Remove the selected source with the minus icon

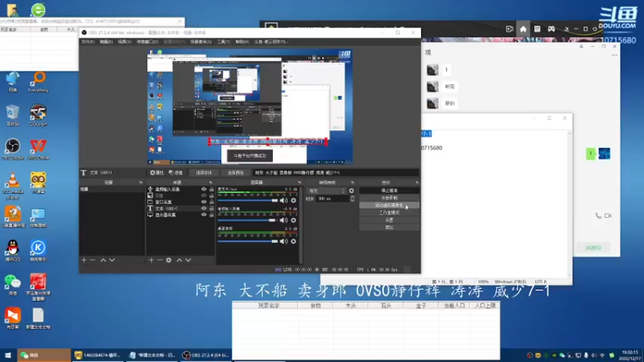[159, 260]
